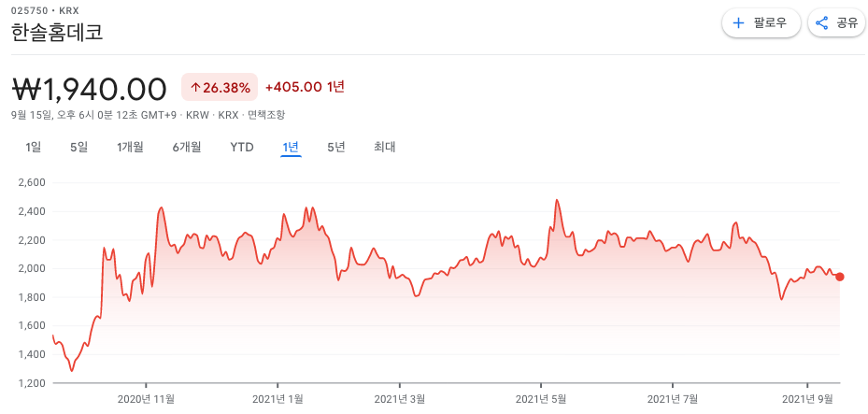The height and width of the screenshot is (414, 868).
Task: Click the 2021년 1월 axis label
Action: [277, 398]
